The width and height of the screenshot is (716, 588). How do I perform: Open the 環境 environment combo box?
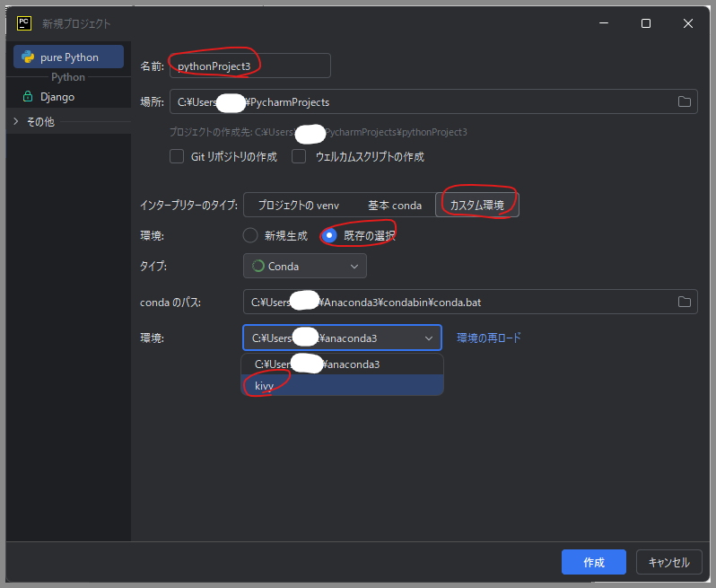click(x=342, y=338)
